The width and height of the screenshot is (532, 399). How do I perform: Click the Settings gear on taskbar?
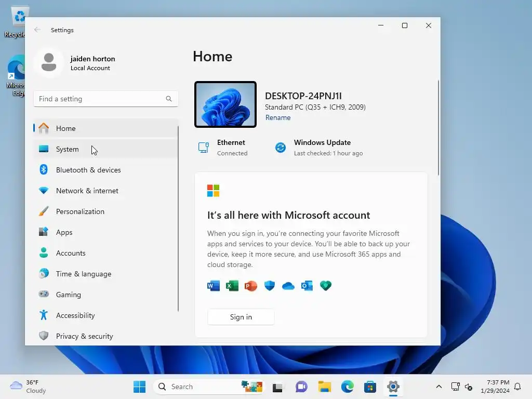coord(393,387)
